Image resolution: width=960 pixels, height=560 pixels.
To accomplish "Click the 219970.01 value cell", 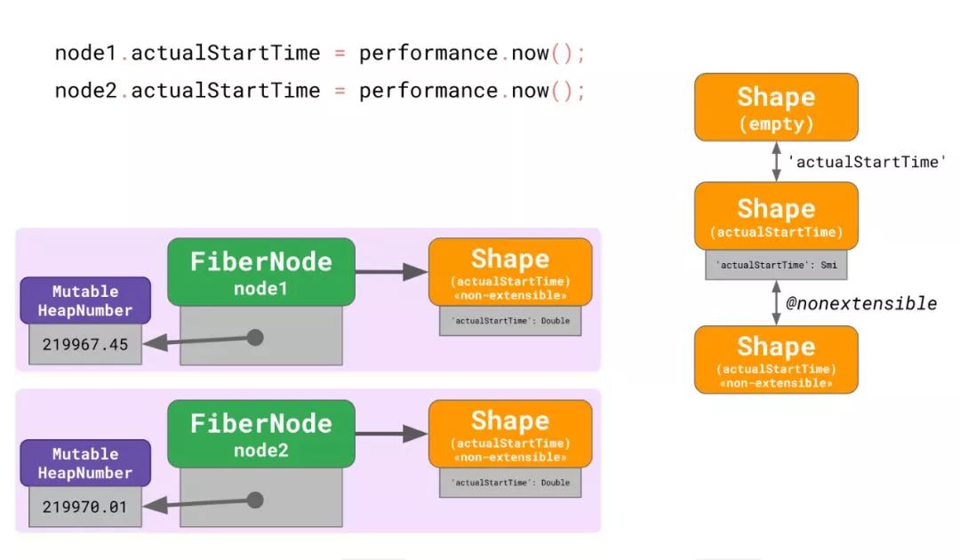I will [85, 508].
